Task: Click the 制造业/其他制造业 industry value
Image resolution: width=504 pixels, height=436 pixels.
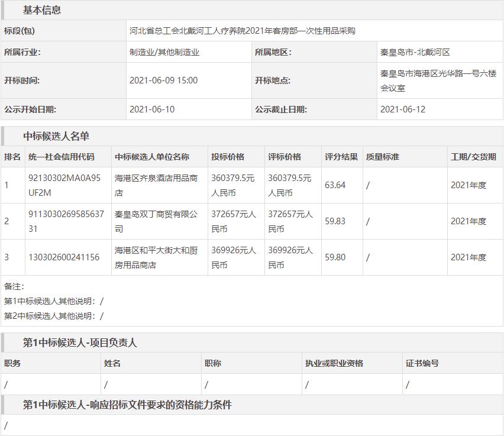Action: pos(164,52)
